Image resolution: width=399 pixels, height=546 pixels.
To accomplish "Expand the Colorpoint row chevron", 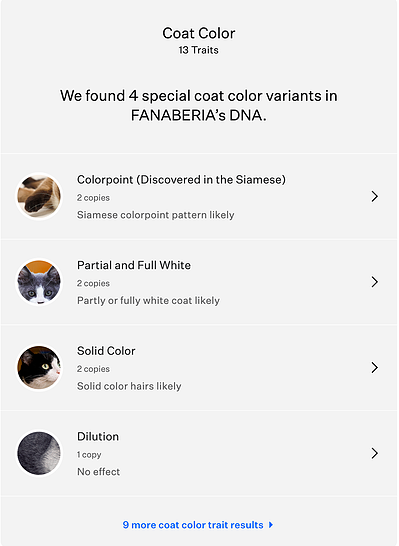I will pos(375,196).
